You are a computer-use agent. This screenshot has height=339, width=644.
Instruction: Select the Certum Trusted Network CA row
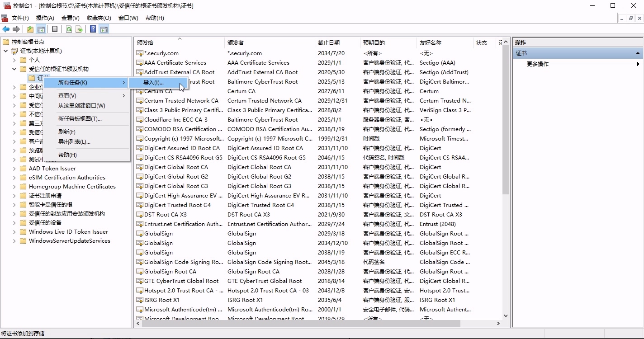pyautogui.click(x=318, y=101)
